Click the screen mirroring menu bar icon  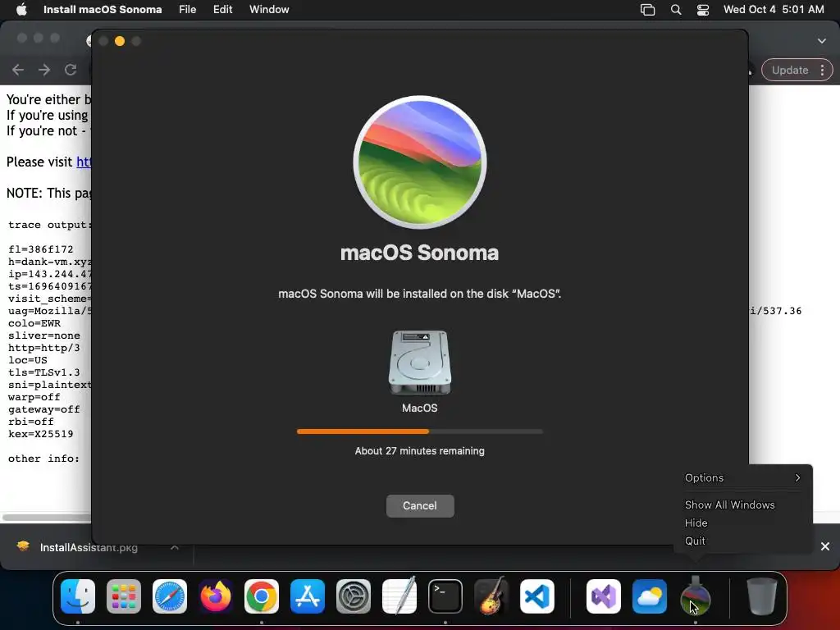coord(648,10)
